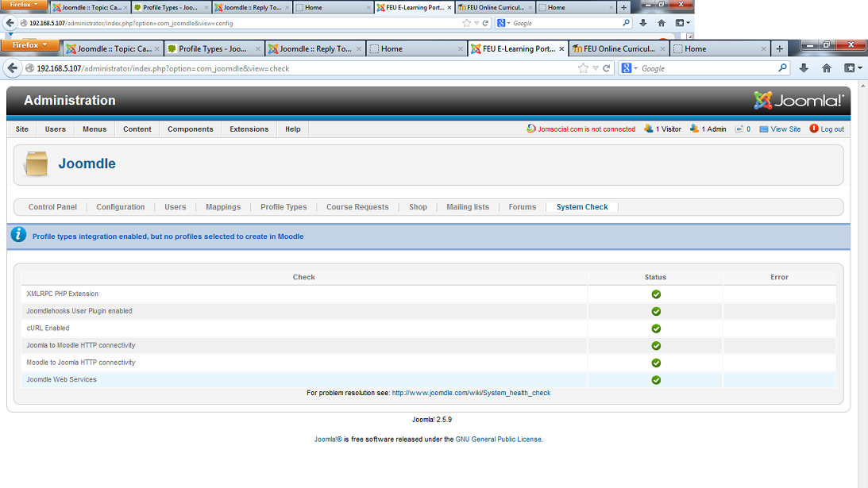Viewport: 868px width, 488px height.
Task: Open the System_health_check wiki link
Action: pos(471,393)
